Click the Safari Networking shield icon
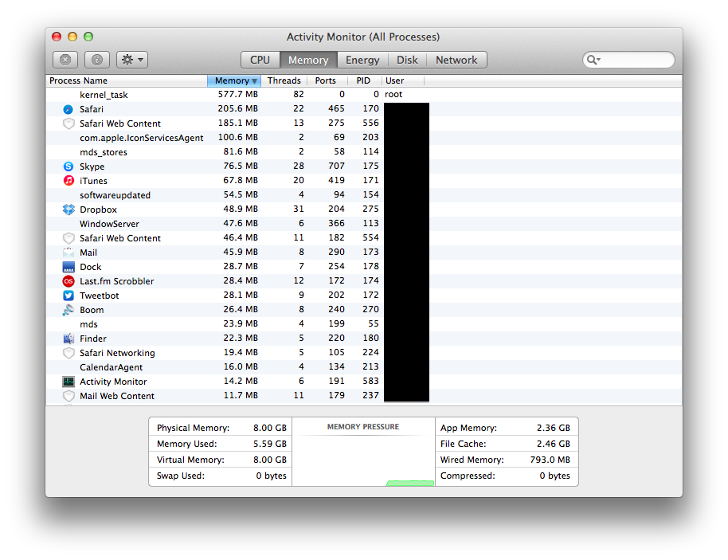The width and height of the screenshot is (728, 560). (x=68, y=353)
